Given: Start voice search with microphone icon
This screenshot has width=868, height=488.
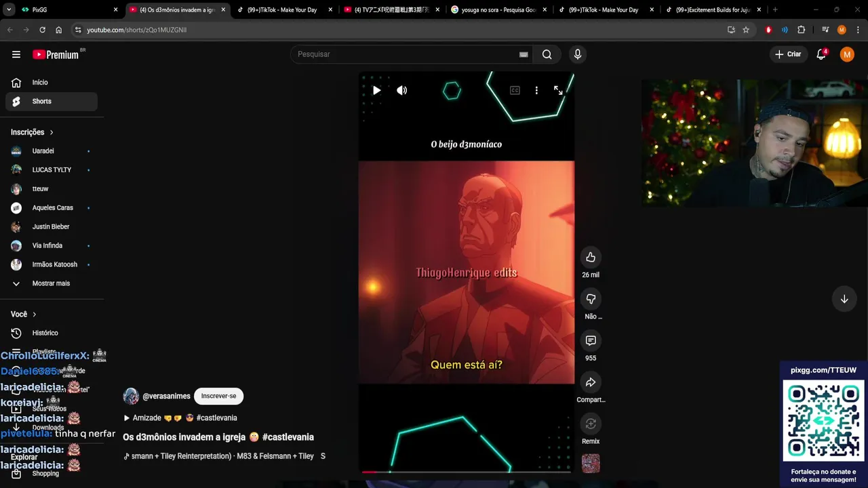Looking at the screenshot, I should [x=577, y=54].
